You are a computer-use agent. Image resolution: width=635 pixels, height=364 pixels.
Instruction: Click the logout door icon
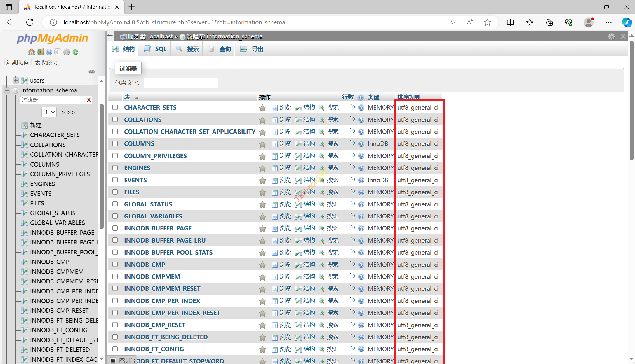(x=40, y=52)
